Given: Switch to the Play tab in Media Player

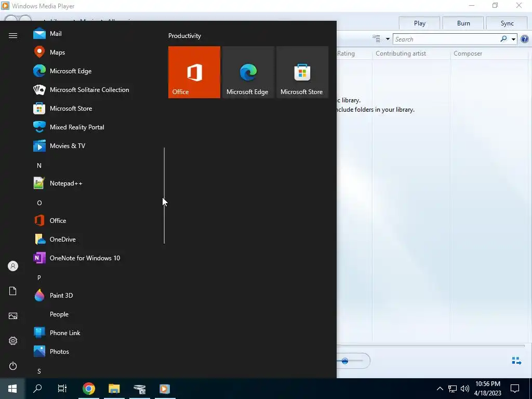Looking at the screenshot, I should coord(419,23).
